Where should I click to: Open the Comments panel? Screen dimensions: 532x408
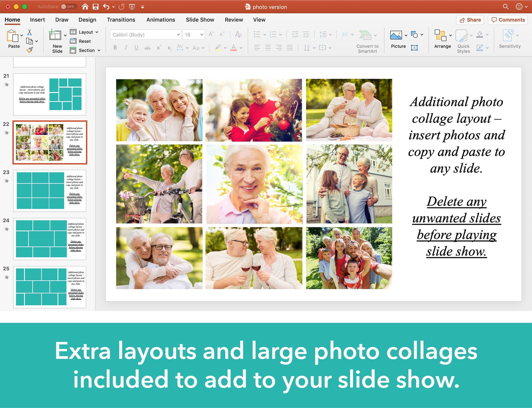508,20
